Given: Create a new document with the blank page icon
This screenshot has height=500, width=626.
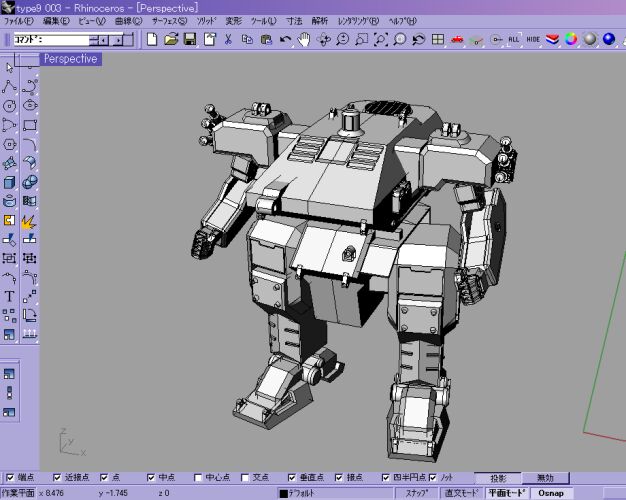Looking at the screenshot, I should (x=152, y=39).
